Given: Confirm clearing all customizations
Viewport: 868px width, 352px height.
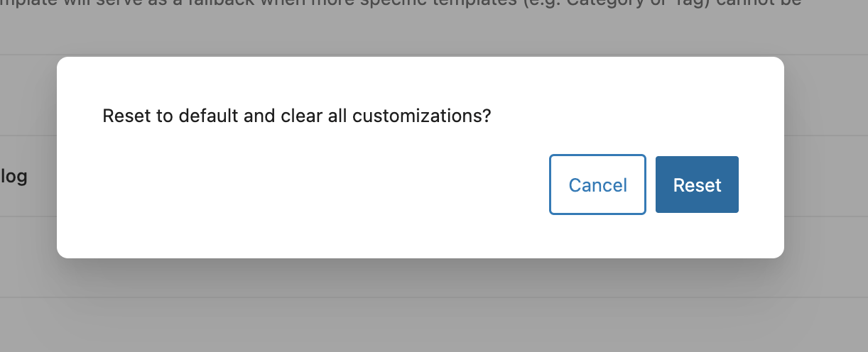Looking at the screenshot, I should point(697,185).
